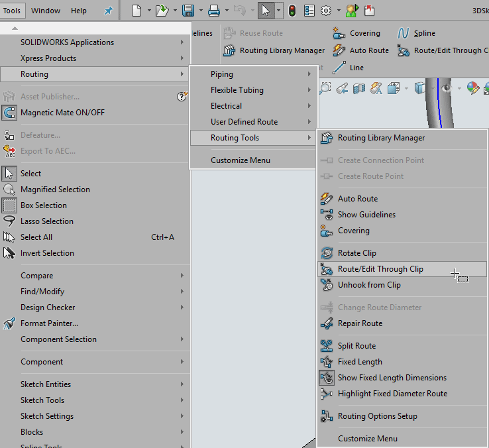Expand the Find/Modify submenu
Screen dimensions: 489x448
pyautogui.click(x=95, y=292)
